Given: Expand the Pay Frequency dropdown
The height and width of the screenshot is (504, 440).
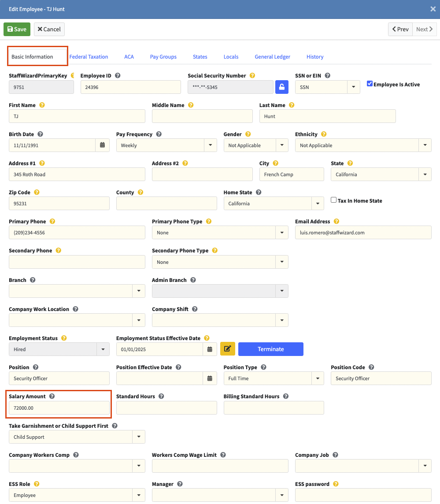Looking at the screenshot, I should [x=210, y=145].
